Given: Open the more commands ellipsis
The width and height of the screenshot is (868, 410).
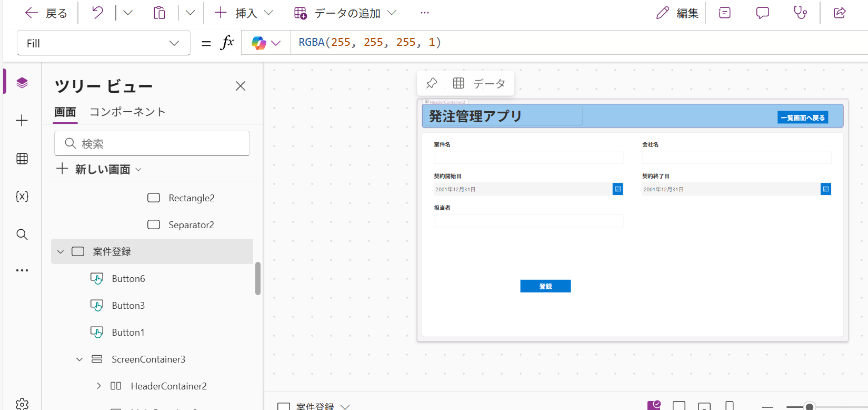Looking at the screenshot, I should coord(425,13).
